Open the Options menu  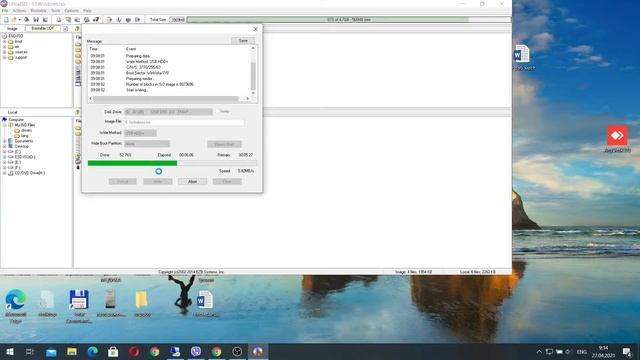click(x=71, y=11)
